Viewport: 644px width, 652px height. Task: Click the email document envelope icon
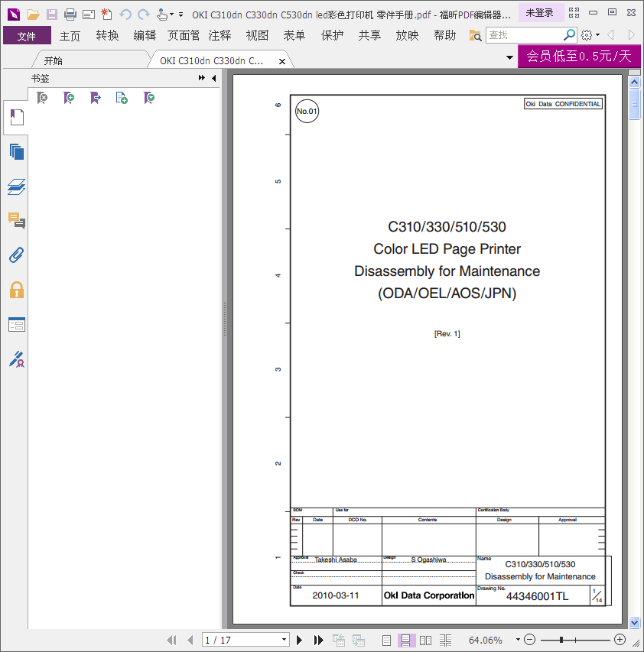[89, 15]
